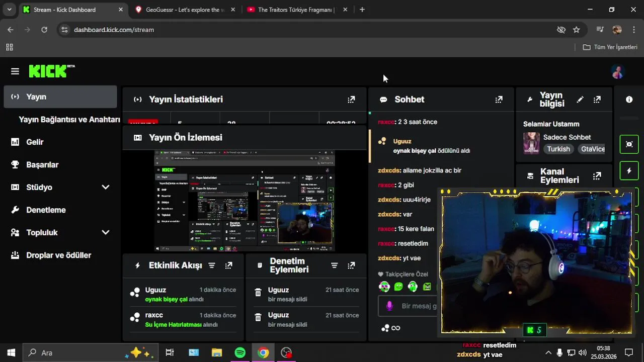Click the Windows Start button
644x362 pixels.
11,352
